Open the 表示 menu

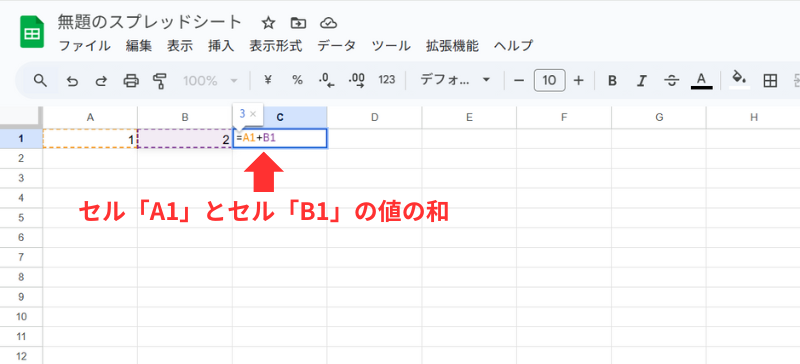(180, 46)
